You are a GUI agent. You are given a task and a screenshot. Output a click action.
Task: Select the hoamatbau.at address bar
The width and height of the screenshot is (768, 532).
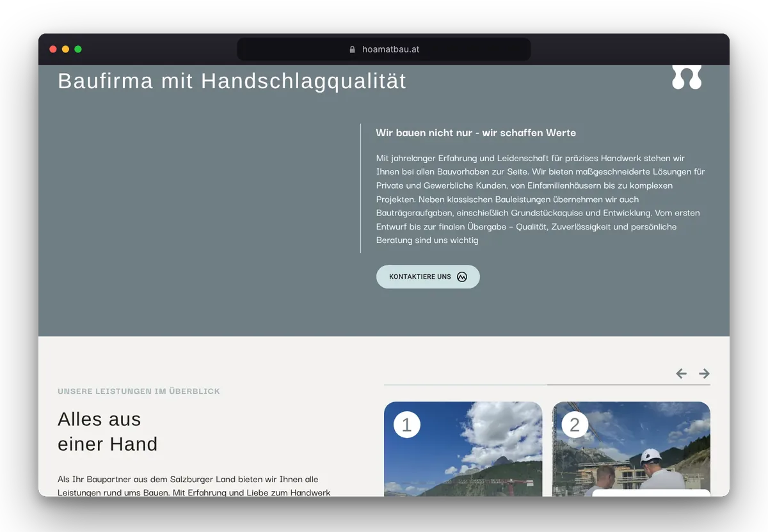(384, 49)
